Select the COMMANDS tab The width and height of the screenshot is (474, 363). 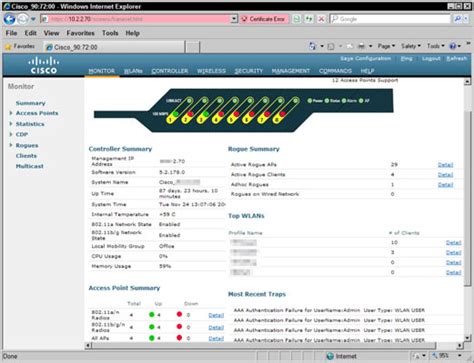pos(335,71)
